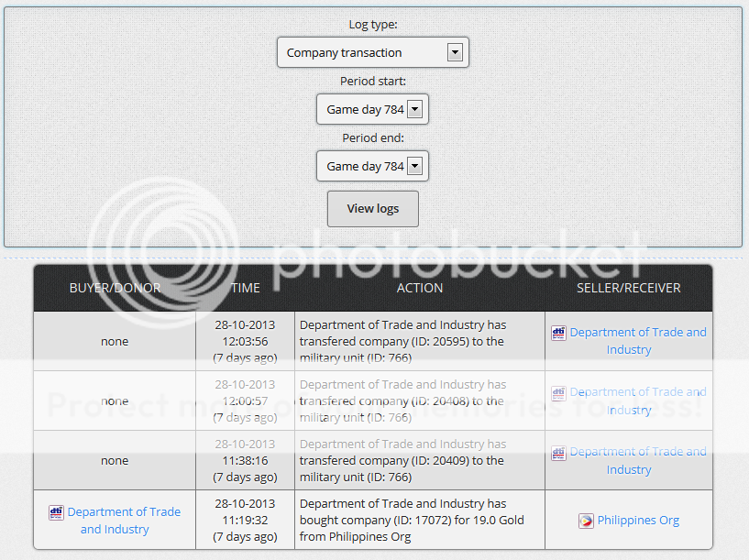Click action text about buying company 17072
Image resolution: width=749 pixels, height=560 pixels.
412,520
